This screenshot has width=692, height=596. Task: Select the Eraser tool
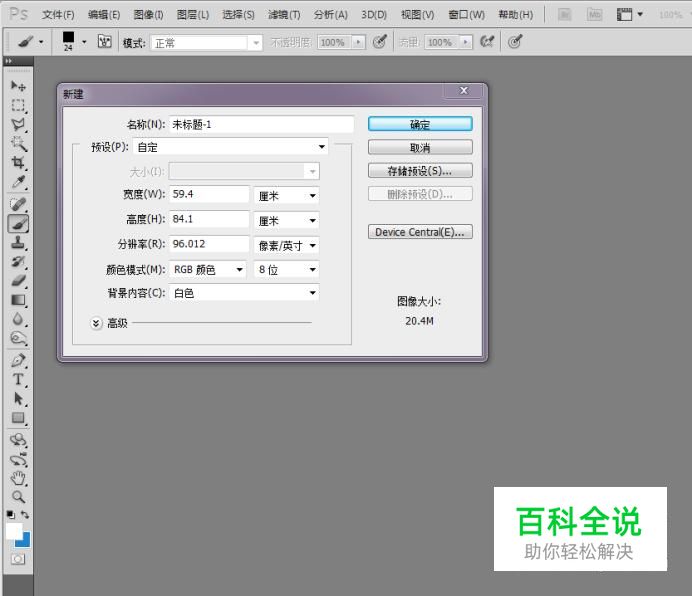tap(18, 281)
